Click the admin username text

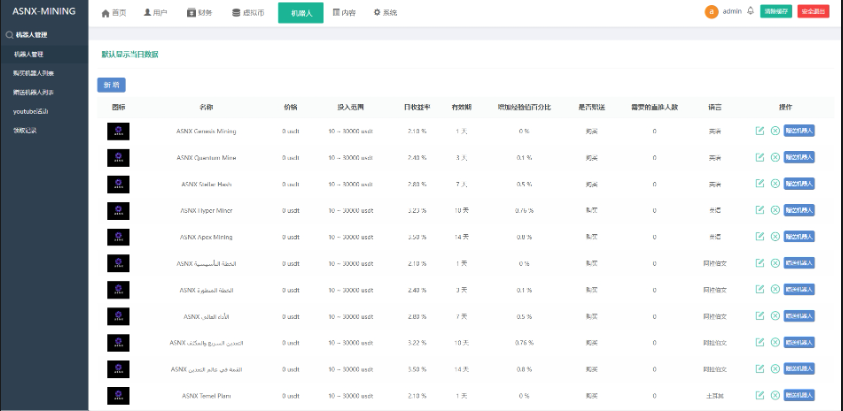[732, 11]
